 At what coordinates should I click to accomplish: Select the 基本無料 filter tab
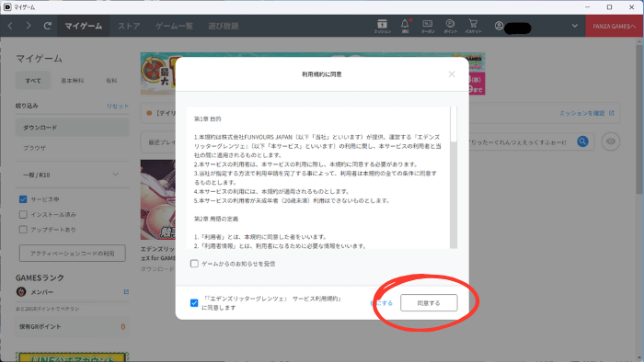(73, 81)
